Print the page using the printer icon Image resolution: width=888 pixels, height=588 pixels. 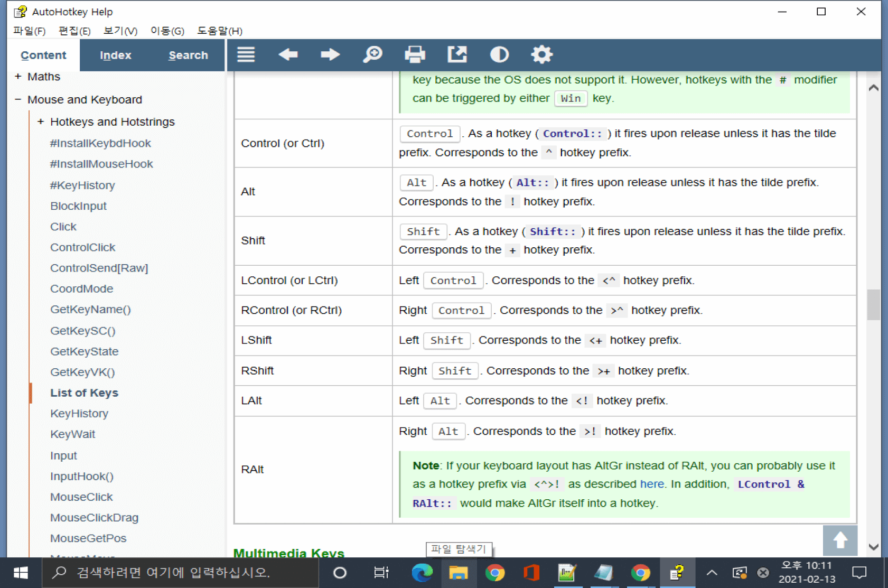point(415,54)
